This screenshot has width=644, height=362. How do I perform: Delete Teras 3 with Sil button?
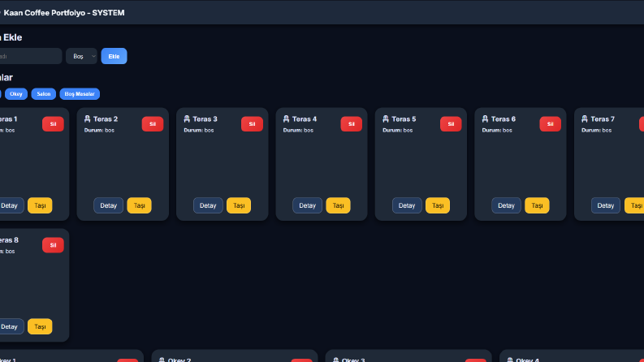pos(252,124)
